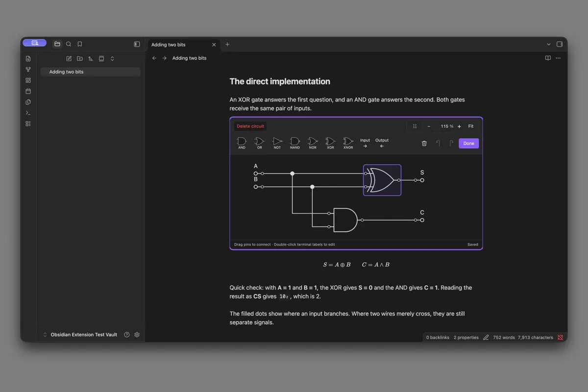Select the NOR gate tool
588x392 pixels.
click(x=313, y=143)
